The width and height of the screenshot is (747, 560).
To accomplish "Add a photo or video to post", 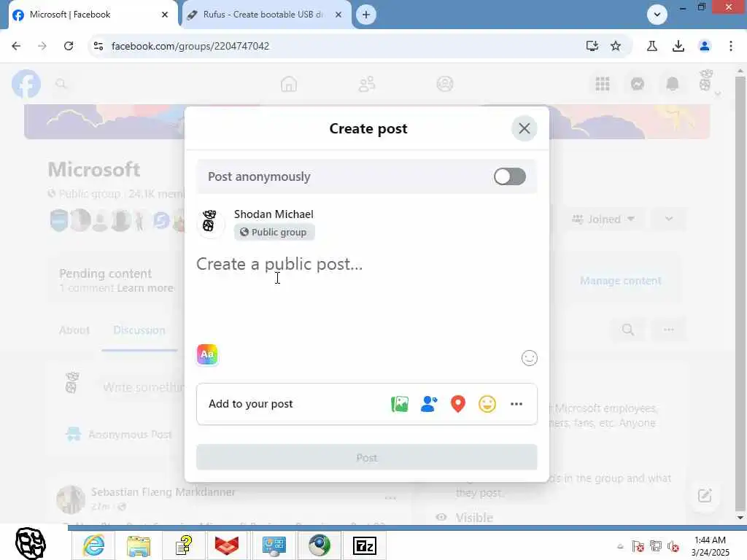I will (400, 404).
